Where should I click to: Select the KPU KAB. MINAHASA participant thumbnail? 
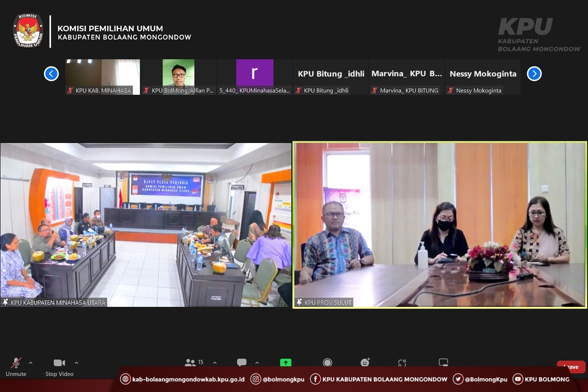pyautogui.click(x=102, y=77)
